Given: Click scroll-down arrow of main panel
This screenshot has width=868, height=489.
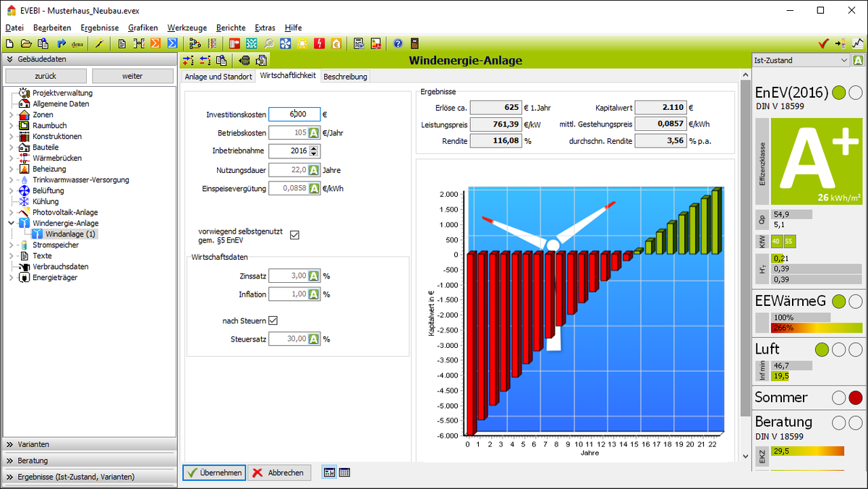Looking at the screenshot, I should pos(745,456).
